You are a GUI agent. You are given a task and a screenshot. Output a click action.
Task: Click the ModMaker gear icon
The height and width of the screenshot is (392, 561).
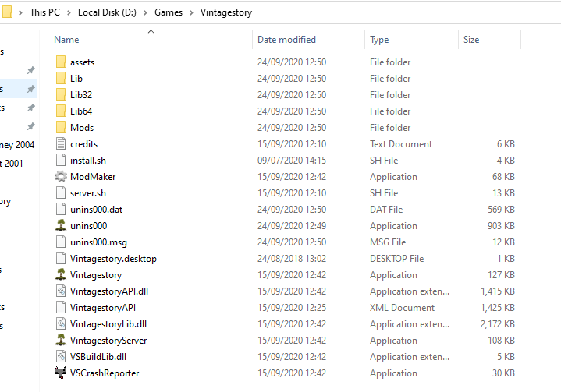pyautogui.click(x=62, y=177)
